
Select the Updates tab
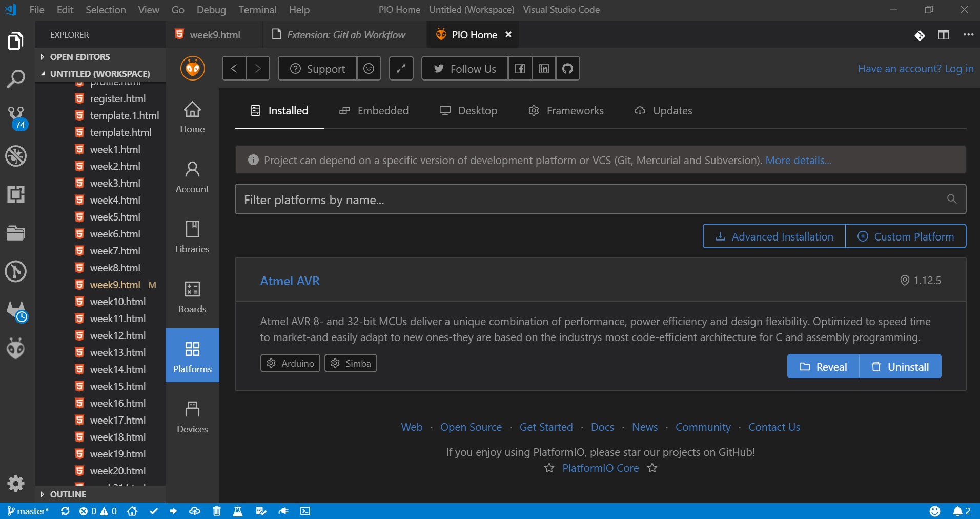point(663,111)
